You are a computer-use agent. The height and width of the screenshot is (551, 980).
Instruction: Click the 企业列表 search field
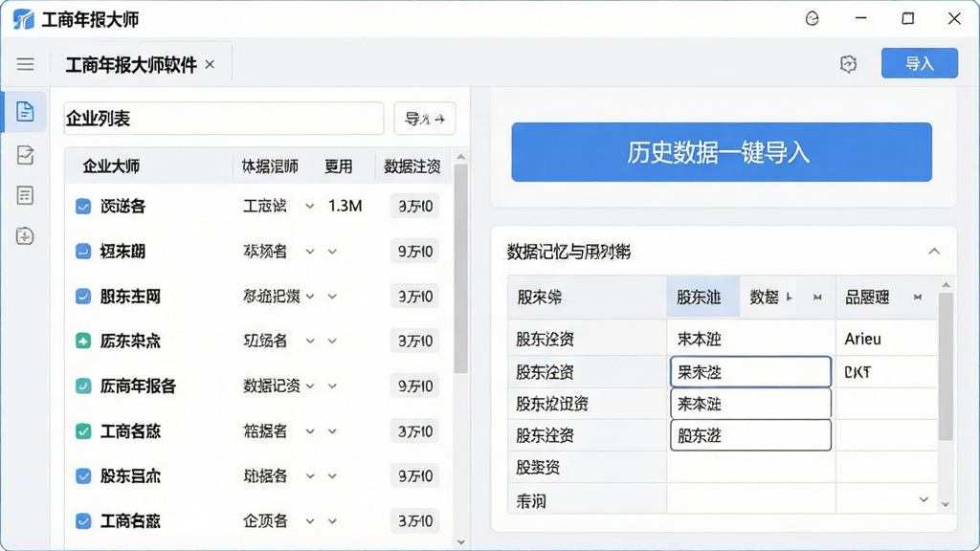click(x=224, y=118)
